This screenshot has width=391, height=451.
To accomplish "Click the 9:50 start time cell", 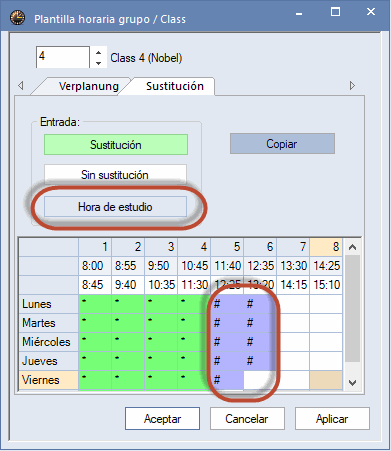I will pos(161,266).
